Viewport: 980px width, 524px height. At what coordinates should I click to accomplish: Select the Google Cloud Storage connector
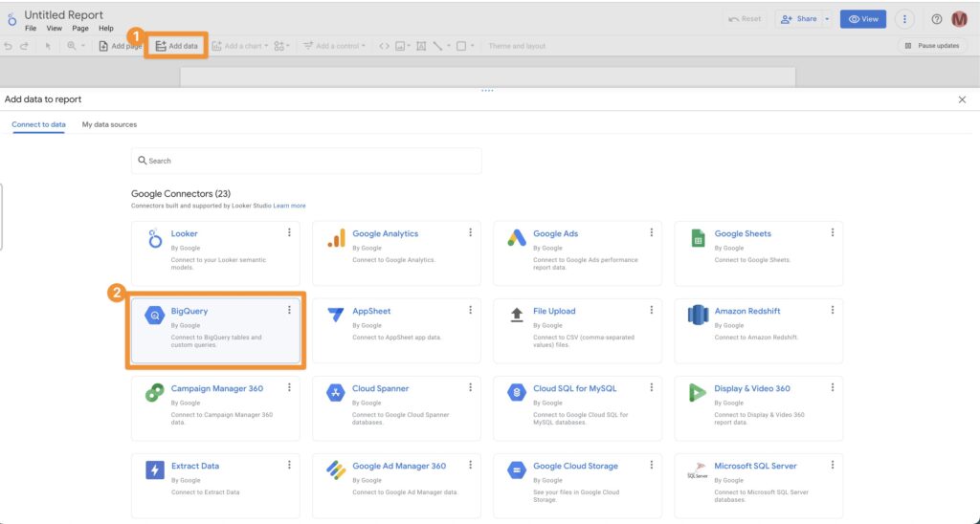(577, 486)
